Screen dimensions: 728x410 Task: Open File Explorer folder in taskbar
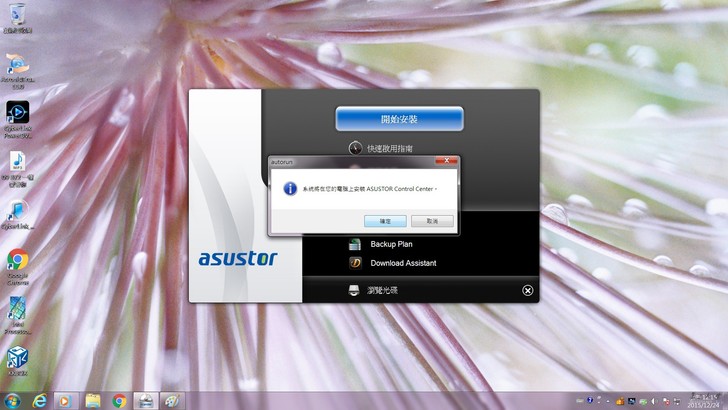click(x=92, y=400)
